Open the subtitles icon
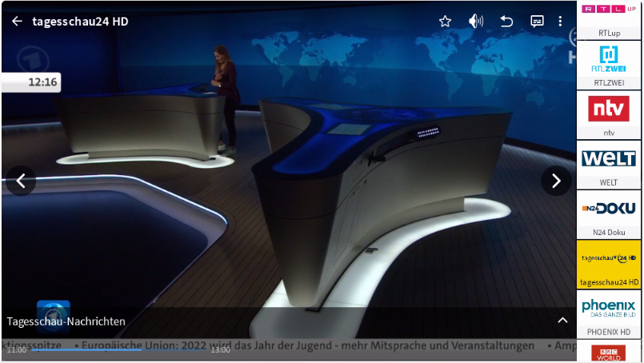Screen dimensions: 644x363 click(537, 21)
